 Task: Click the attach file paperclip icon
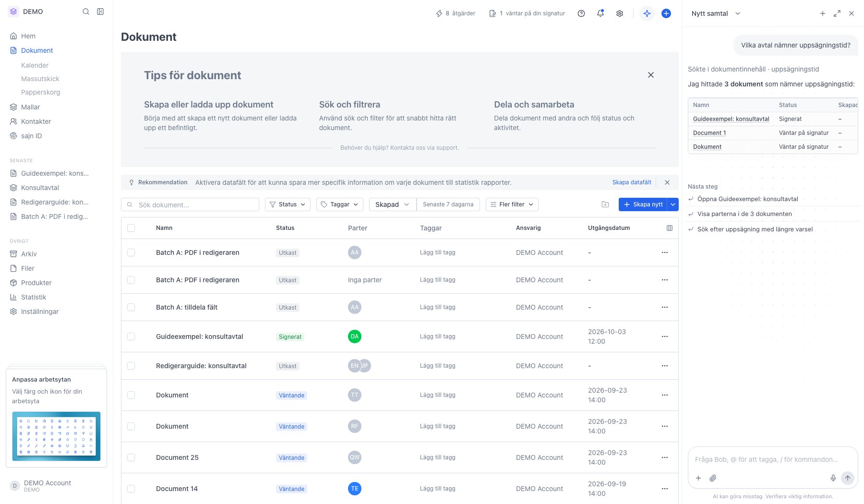(x=713, y=478)
